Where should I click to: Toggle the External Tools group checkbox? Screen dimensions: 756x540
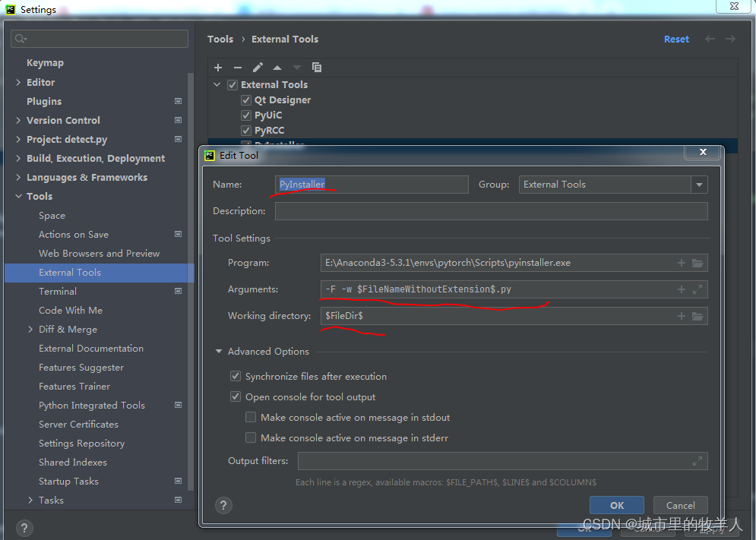click(232, 85)
